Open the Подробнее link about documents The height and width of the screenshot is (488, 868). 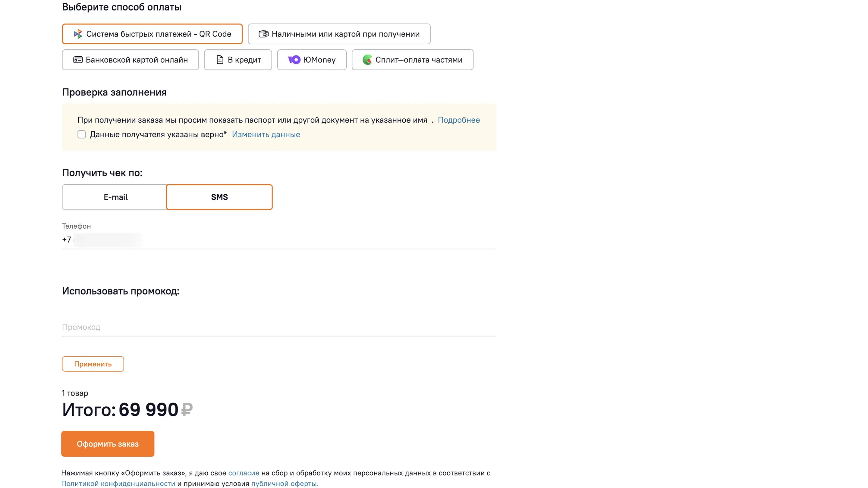click(x=459, y=120)
